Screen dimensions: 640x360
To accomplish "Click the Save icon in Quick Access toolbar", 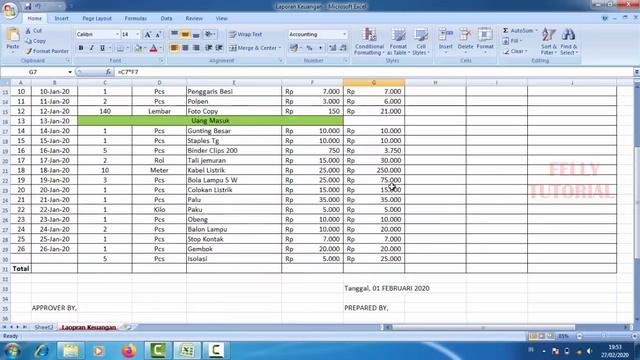I will click(x=28, y=6).
